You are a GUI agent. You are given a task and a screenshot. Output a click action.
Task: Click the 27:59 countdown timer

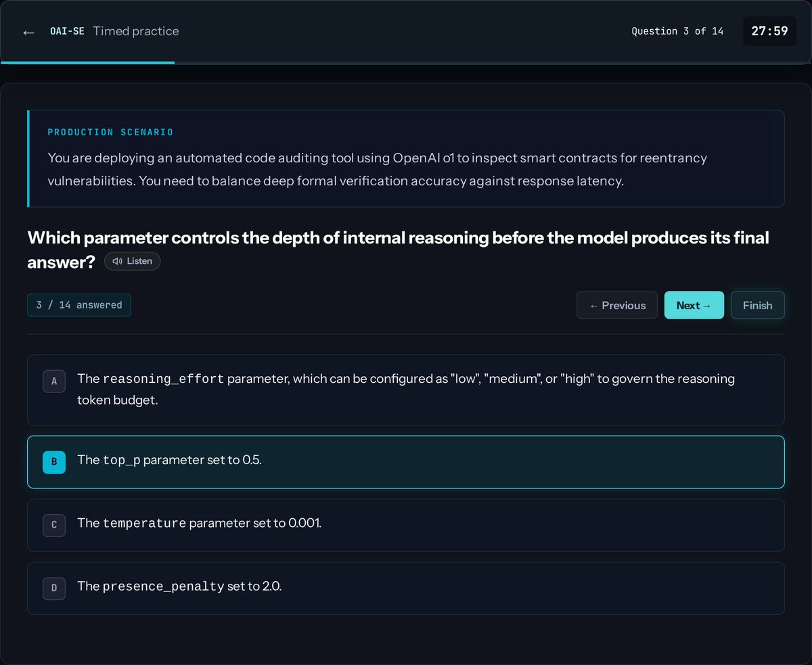[x=769, y=31]
